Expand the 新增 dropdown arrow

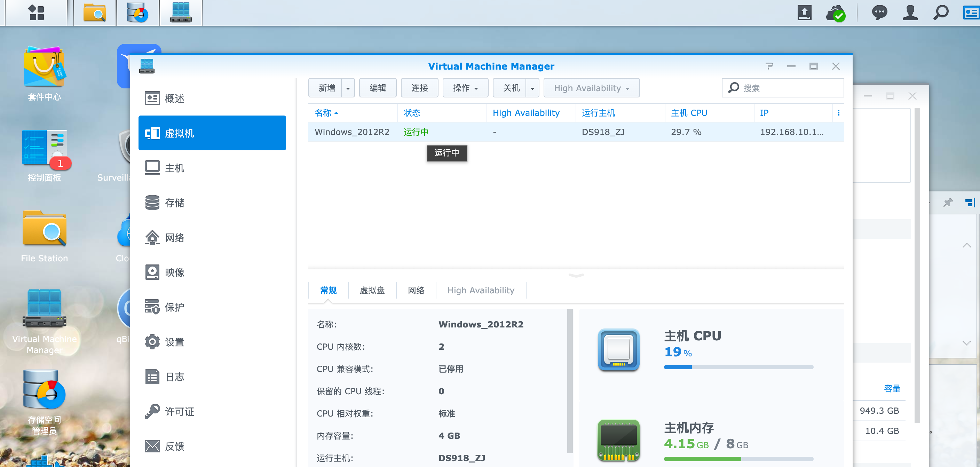348,88
